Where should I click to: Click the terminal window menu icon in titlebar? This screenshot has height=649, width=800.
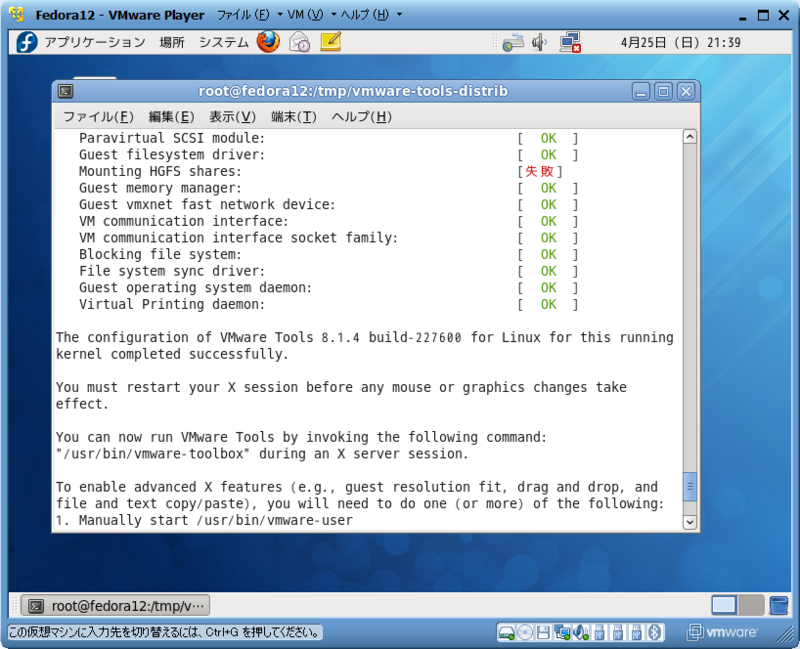(66, 91)
